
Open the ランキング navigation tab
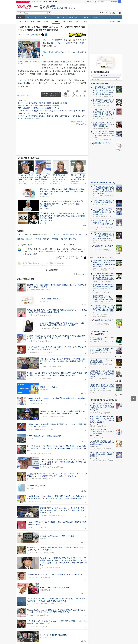86,17
